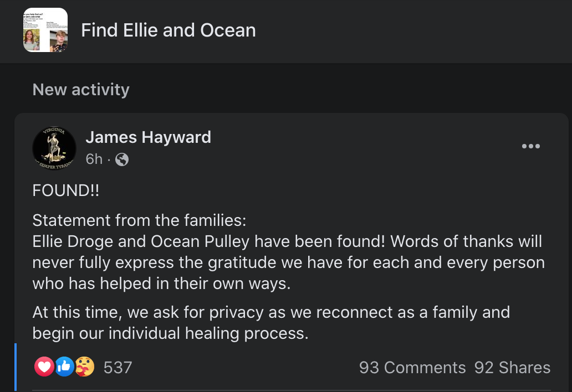Click the blue thumbs-up like reaction icon
The width and height of the screenshot is (572, 392).
point(64,367)
